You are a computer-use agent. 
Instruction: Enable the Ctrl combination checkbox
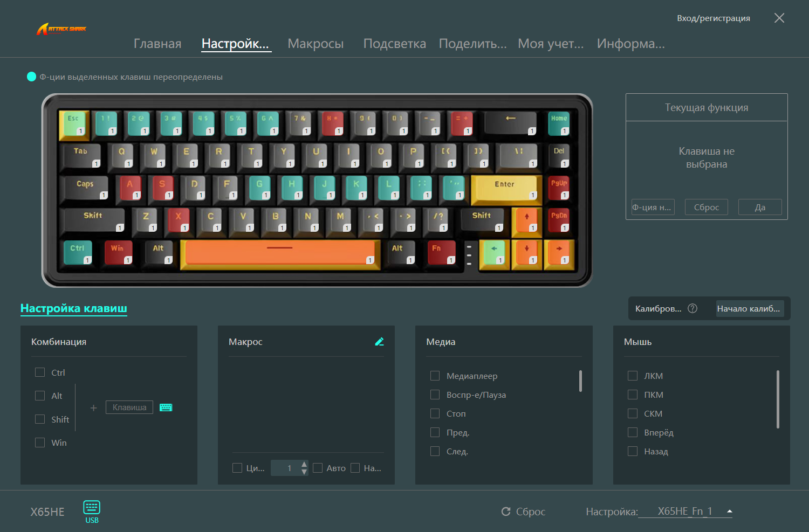[x=40, y=372]
